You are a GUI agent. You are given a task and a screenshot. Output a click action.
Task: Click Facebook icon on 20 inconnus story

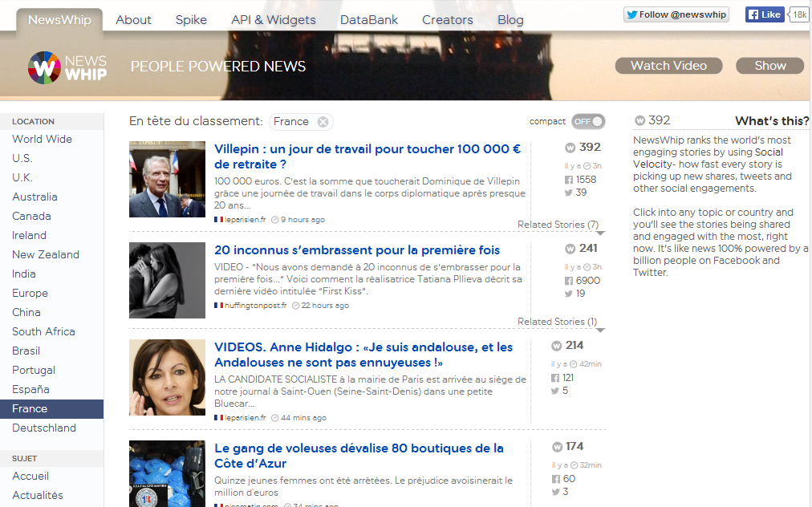pos(569,282)
